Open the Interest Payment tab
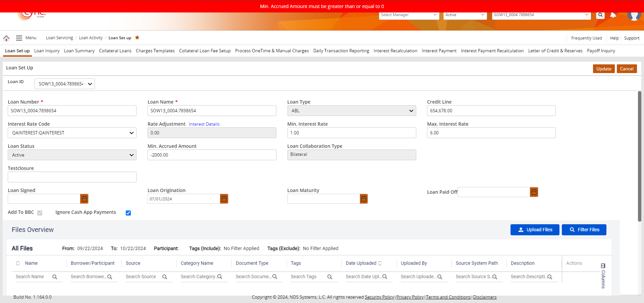 pos(439,51)
